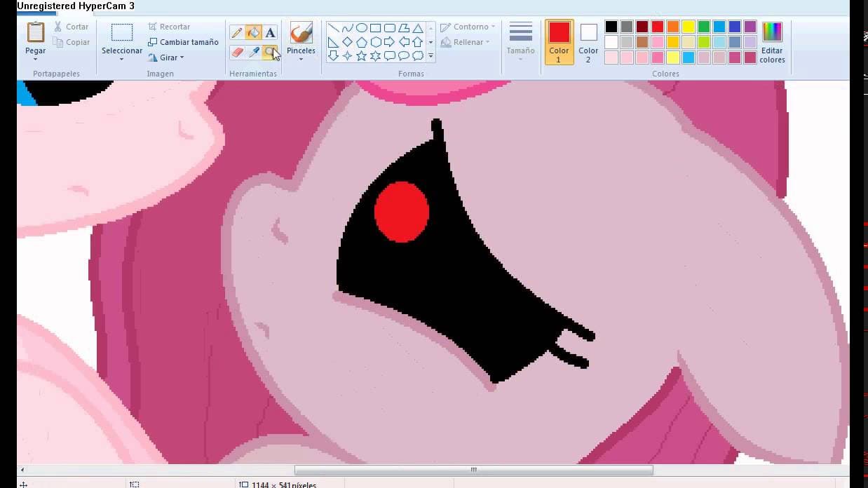The height and width of the screenshot is (488, 868).
Task: Click the Pegar clipboard icon
Action: 35,32
